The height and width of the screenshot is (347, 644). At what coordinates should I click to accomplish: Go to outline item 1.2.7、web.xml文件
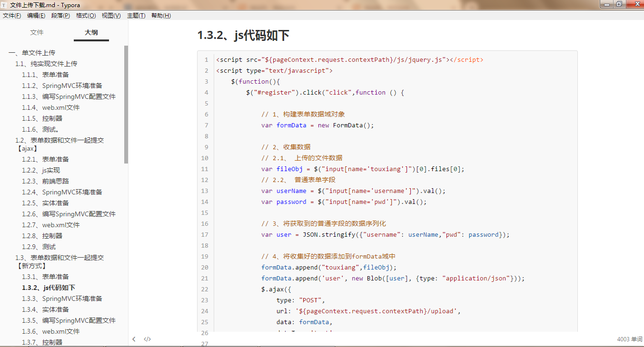tap(51, 225)
